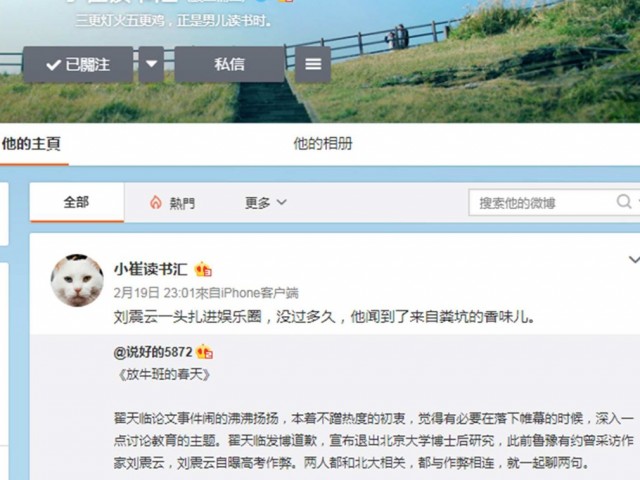Click the crown badge next to @说好的5872
The height and width of the screenshot is (480, 640).
point(204,351)
